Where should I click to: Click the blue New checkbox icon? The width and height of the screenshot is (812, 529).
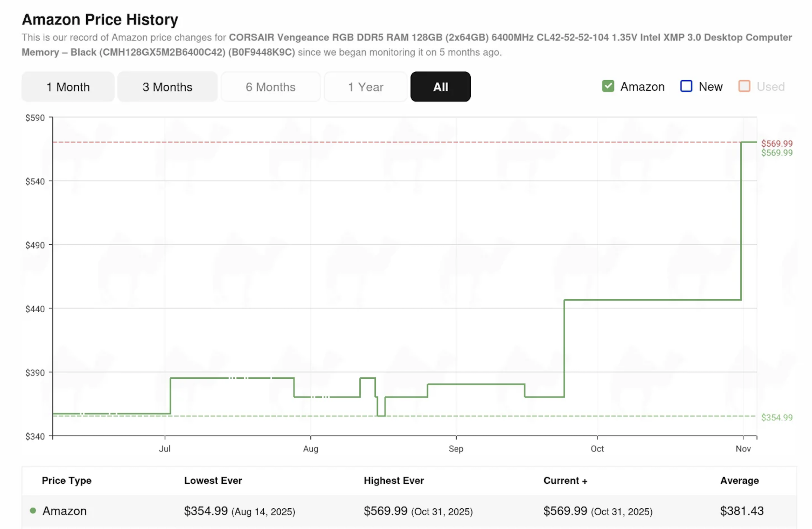(686, 86)
